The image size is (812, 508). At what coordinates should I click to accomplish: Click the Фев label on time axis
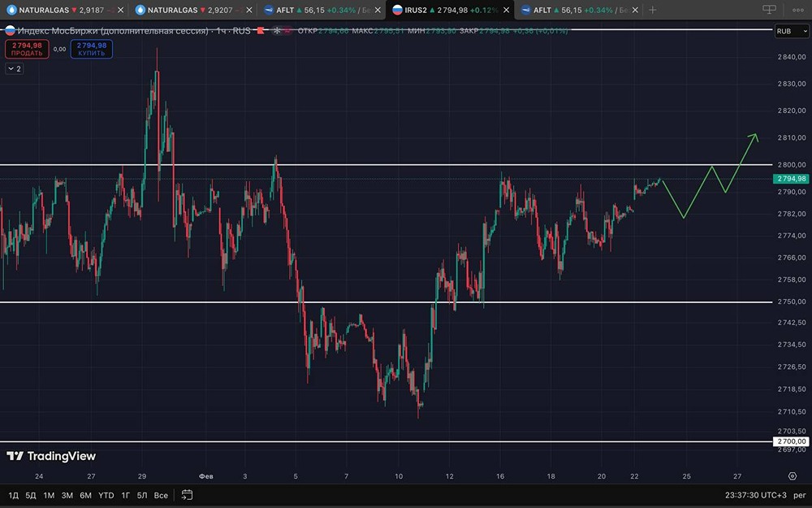(206, 475)
